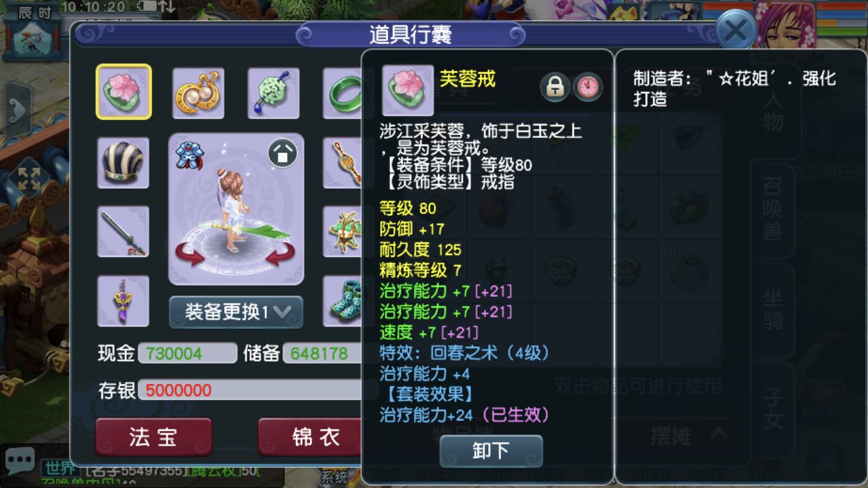Image resolution: width=868 pixels, height=488 pixels.
Task: Toggle the item lock padlock icon
Action: 555,87
